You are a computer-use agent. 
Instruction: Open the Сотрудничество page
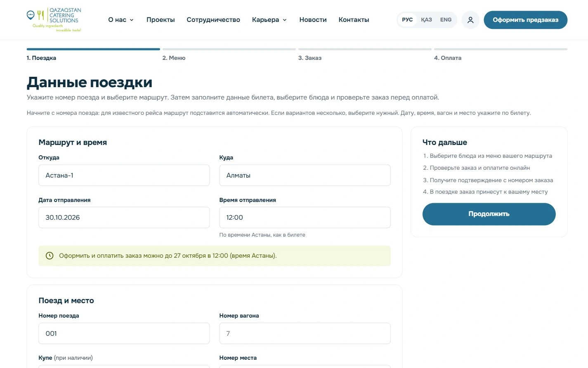point(213,20)
